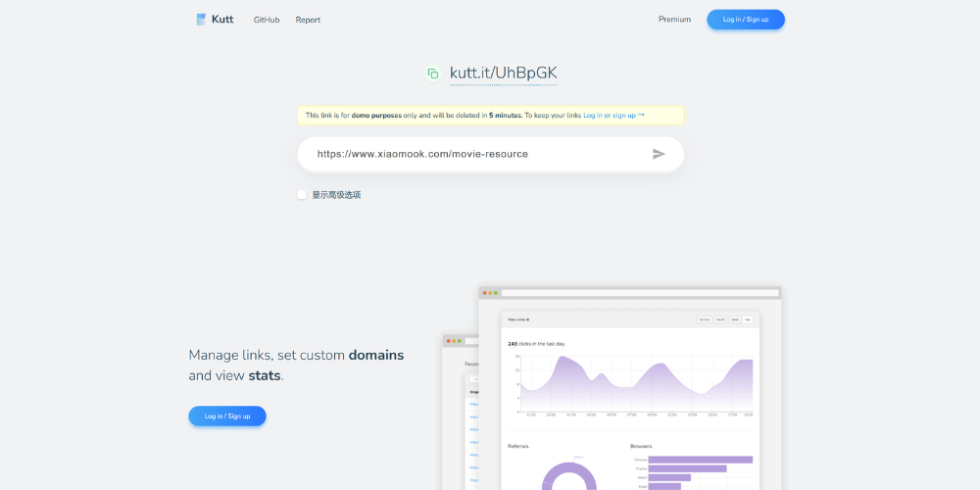Screen dimensions: 980x490
Task: Click green dot on front dashboard preview window
Action: pos(496,293)
